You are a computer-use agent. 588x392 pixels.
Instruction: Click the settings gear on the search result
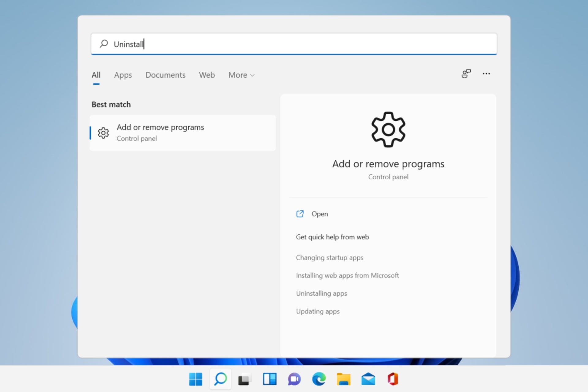tap(103, 133)
